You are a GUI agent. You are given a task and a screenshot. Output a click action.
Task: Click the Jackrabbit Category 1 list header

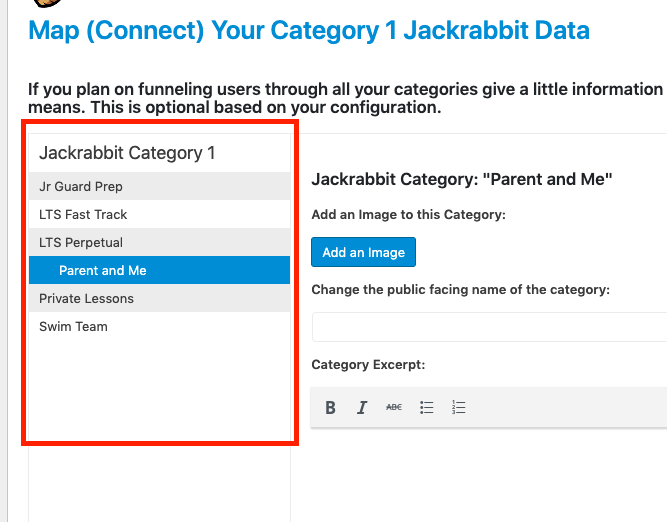(127, 153)
